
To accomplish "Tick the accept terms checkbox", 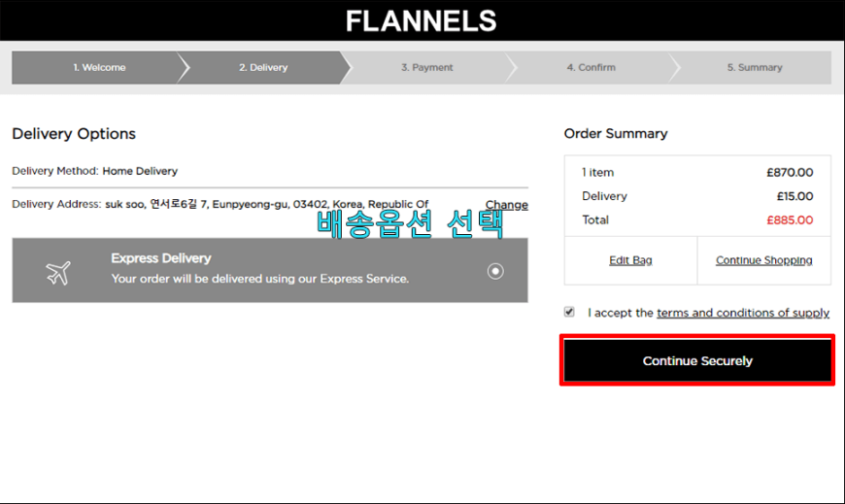I will coord(569,313).
